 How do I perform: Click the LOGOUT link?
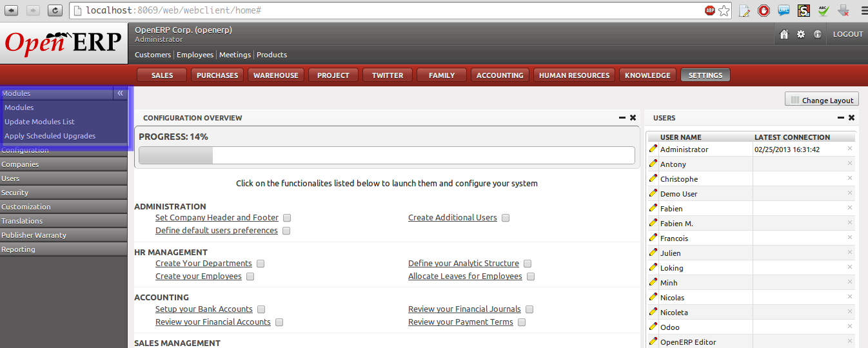click(x=848, y=34)
